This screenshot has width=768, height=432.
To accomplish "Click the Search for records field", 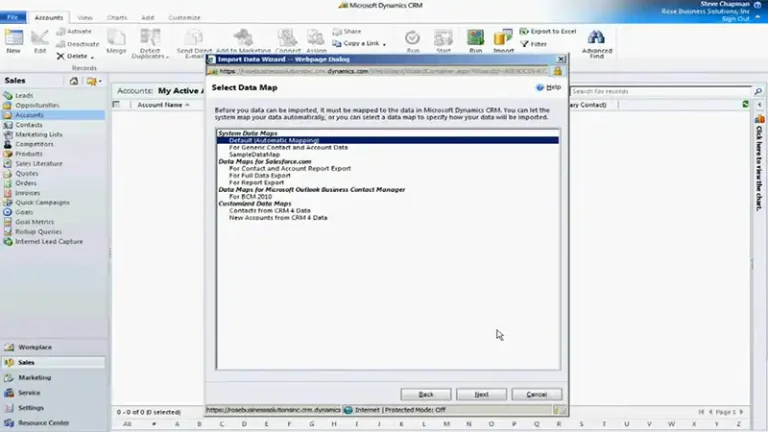I will [x=659, y=92].
